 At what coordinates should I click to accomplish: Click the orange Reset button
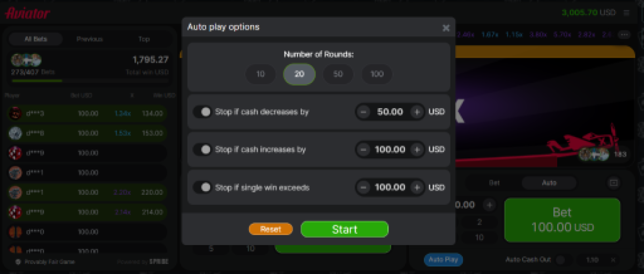[x=271, y=229]
